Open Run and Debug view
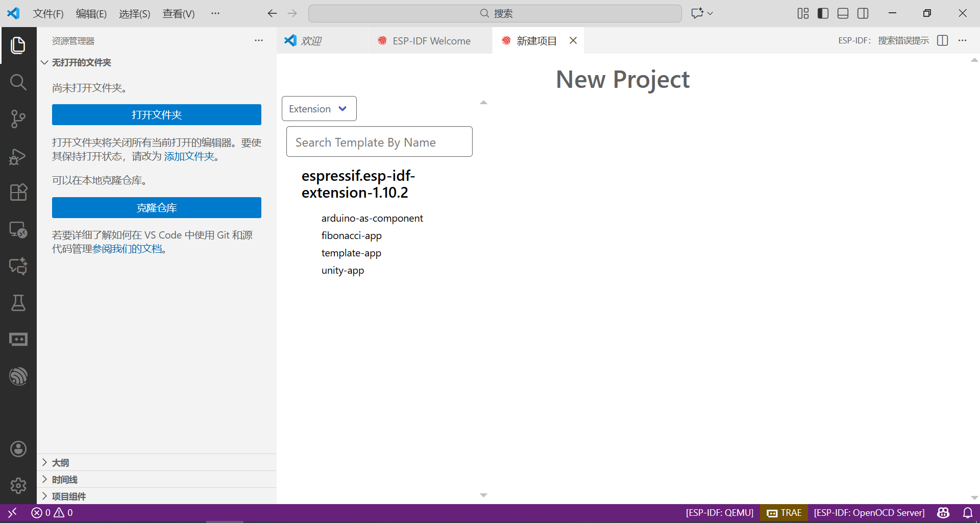 coord(18,156)
